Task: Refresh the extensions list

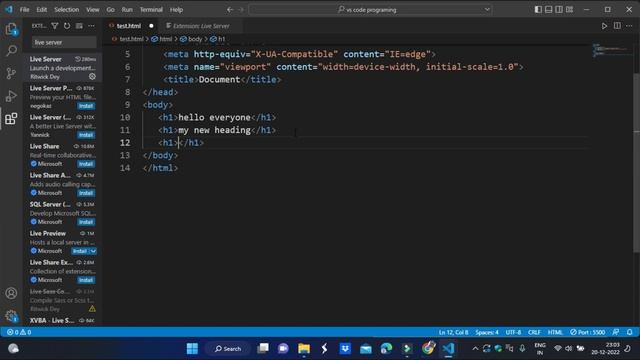Action: (x=67, y=26)
